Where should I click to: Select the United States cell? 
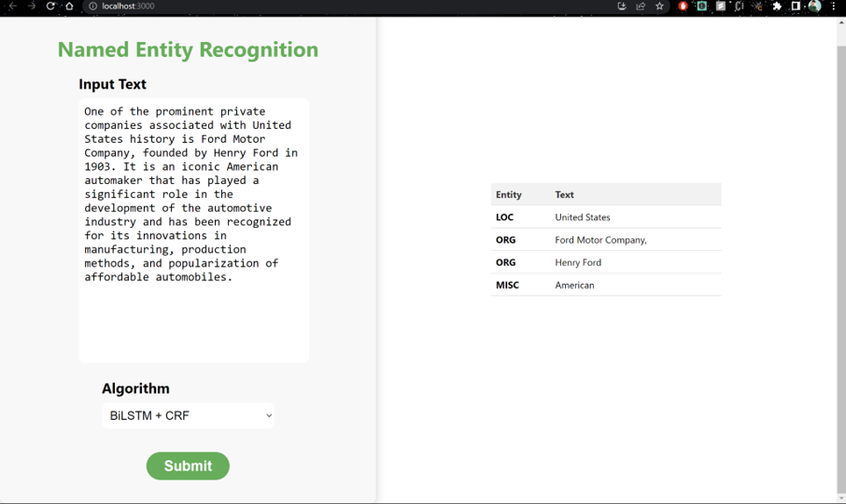(583, 217)
